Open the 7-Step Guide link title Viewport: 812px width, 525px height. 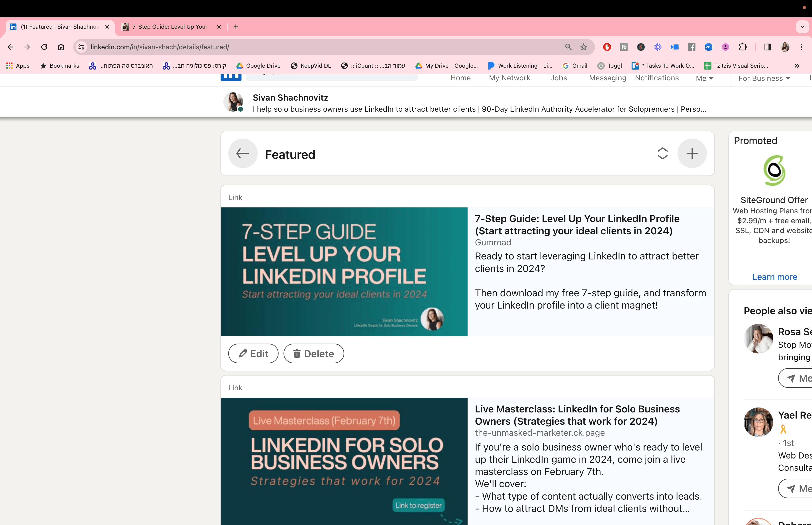click(x=577, y=225)
